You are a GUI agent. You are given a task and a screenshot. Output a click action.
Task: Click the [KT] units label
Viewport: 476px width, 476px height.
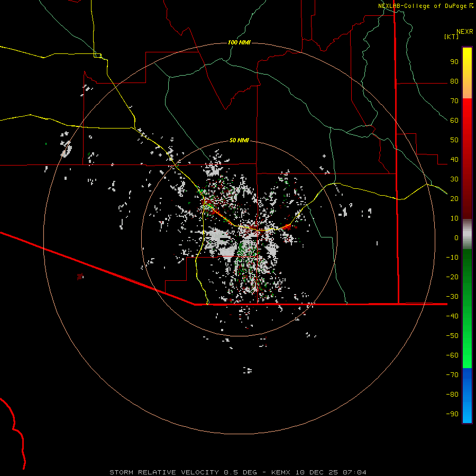click(451, 36)
